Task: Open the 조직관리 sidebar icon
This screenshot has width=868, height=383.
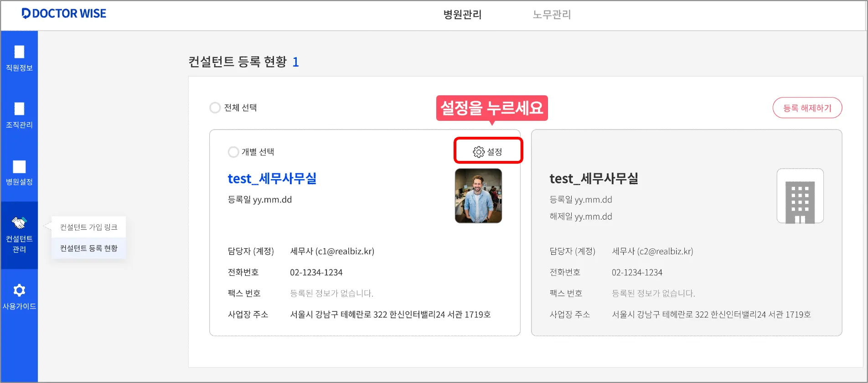Action: (19, 109)
